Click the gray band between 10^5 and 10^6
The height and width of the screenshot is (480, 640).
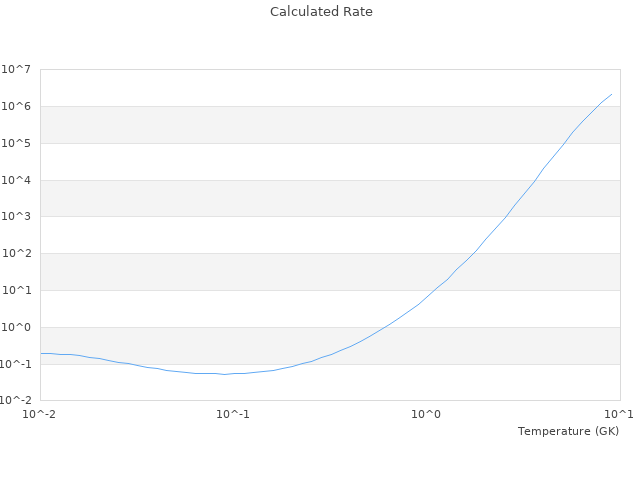tap(330, 125)
